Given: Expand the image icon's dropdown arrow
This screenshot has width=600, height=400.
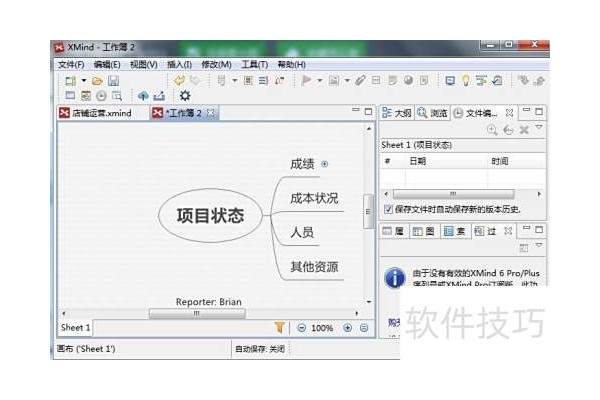Looking at the screenshot, I should (x=347, y=80).
